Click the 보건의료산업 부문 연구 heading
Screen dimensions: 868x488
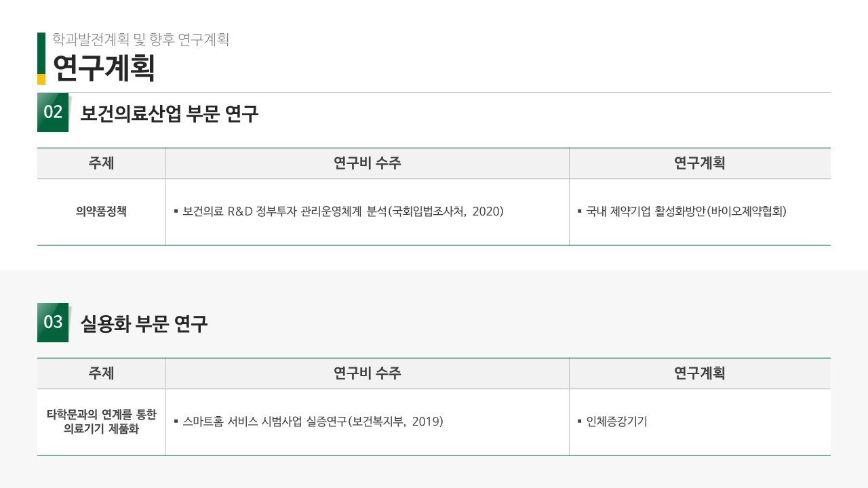point(170,113)
